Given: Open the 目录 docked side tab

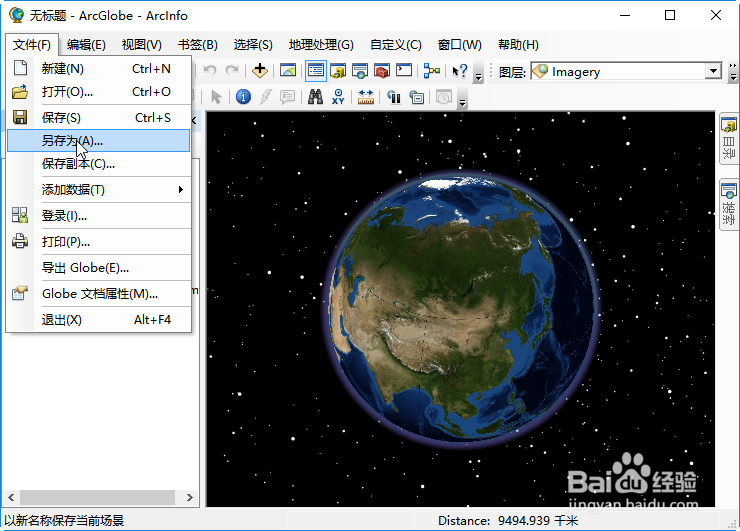Looking at the screenshot, I should pyautogui.click(x=729, y=139).
